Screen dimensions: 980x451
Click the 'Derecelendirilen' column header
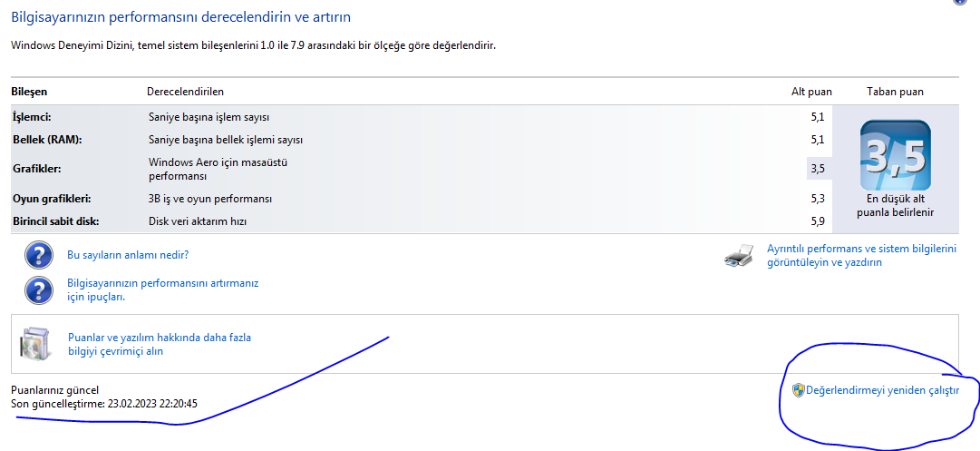(185, 92)
